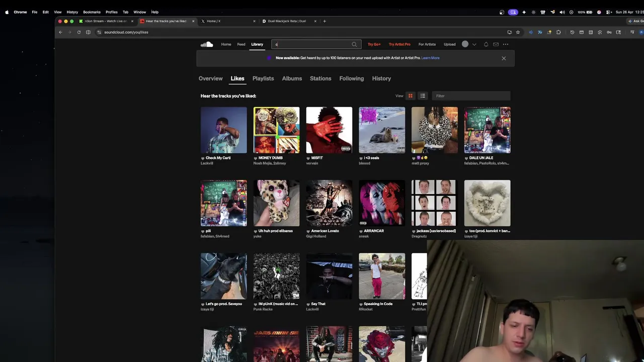Open the American Lovato artwork

pos(329,203)
